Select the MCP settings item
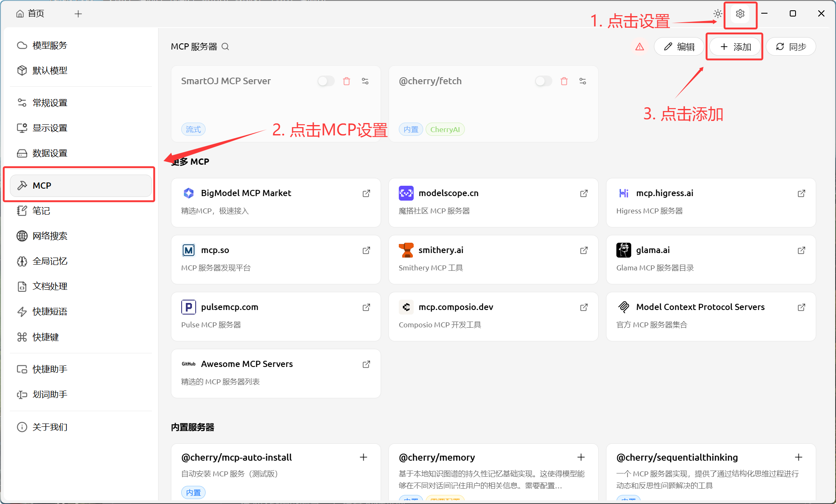The image size is (836, 504). [x=81, y=186]
